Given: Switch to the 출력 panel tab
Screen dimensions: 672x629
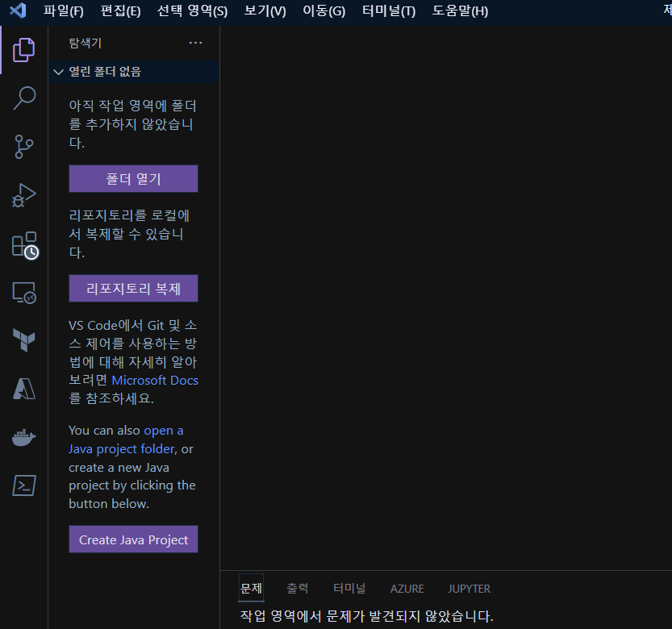Looking at the screenshot, I should pos(298,589).
